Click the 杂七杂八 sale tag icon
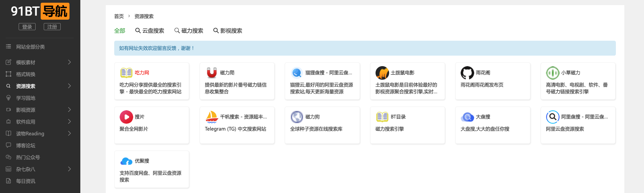The image size is (644, 193). pyautogui.click(x=8, y=169)
